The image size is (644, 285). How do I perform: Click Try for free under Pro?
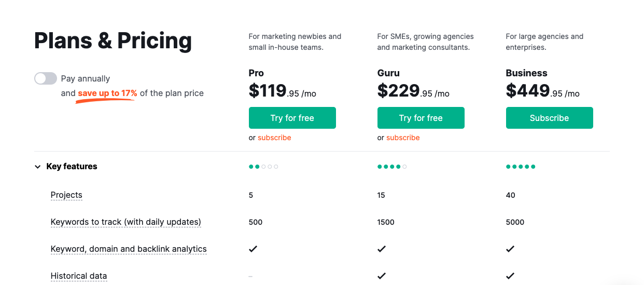pos(292,118)
